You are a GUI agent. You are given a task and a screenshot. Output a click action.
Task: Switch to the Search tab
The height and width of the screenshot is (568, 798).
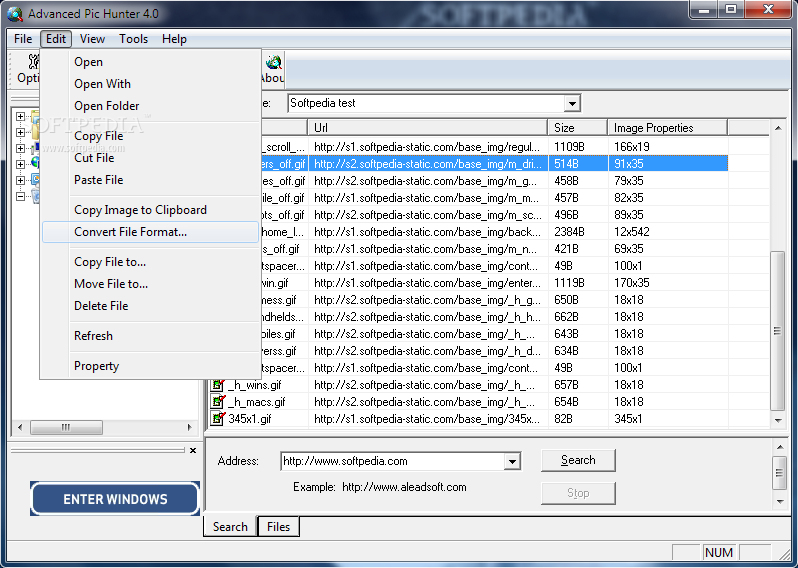(x=230, y=526)
